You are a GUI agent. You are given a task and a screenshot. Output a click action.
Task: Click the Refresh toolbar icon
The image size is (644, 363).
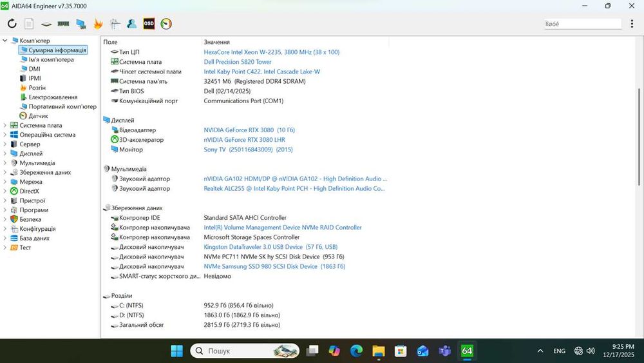tap(12, 24)
